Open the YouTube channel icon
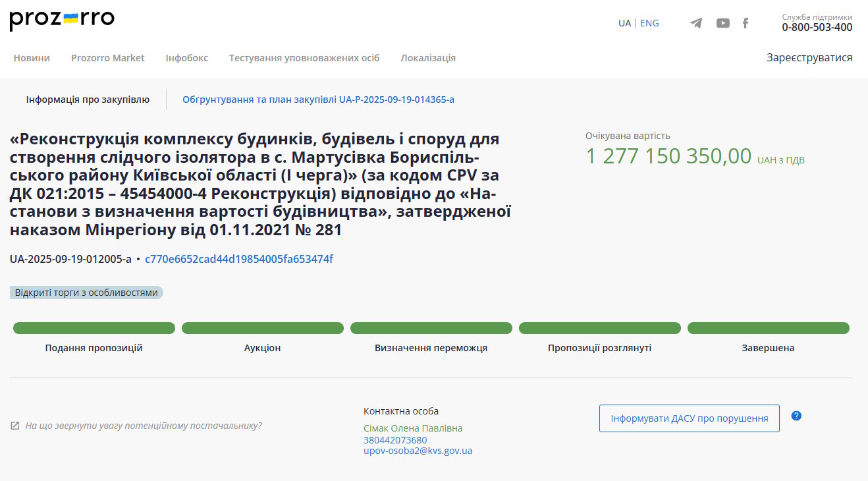 click(x=723, y=23)
